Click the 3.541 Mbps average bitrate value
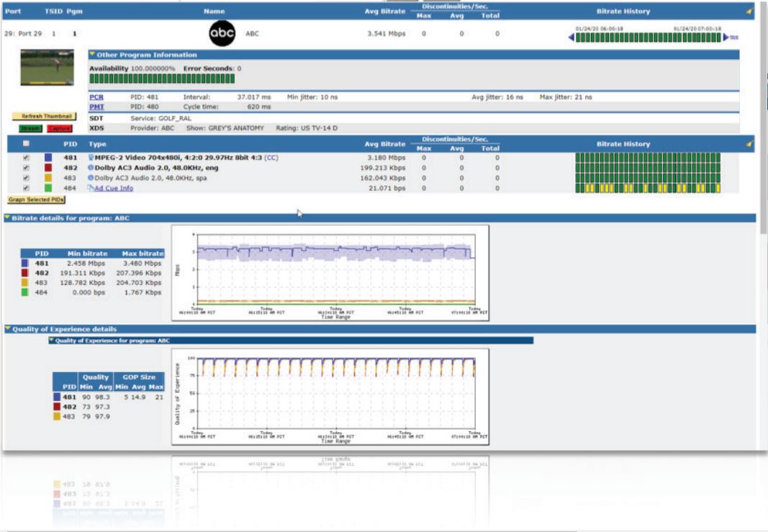This screenshot has height=532, width=768. (x=387, y=34)
